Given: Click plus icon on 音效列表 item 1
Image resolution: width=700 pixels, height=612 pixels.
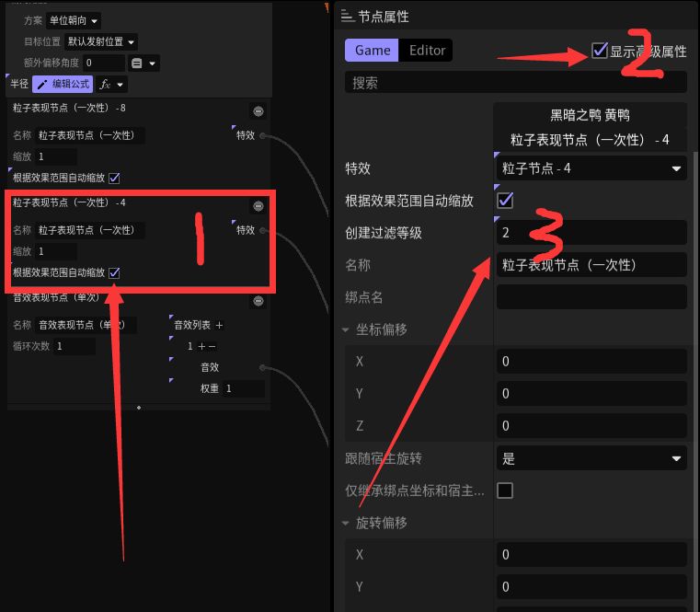Looking at the screenshot, I should [x=201, y=346].
